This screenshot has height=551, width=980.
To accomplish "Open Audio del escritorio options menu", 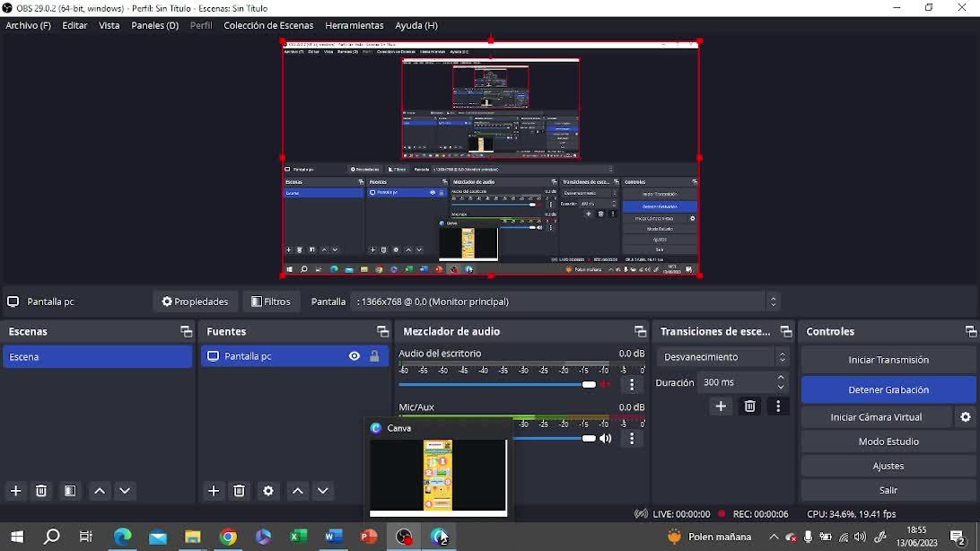I will (632, 385).
